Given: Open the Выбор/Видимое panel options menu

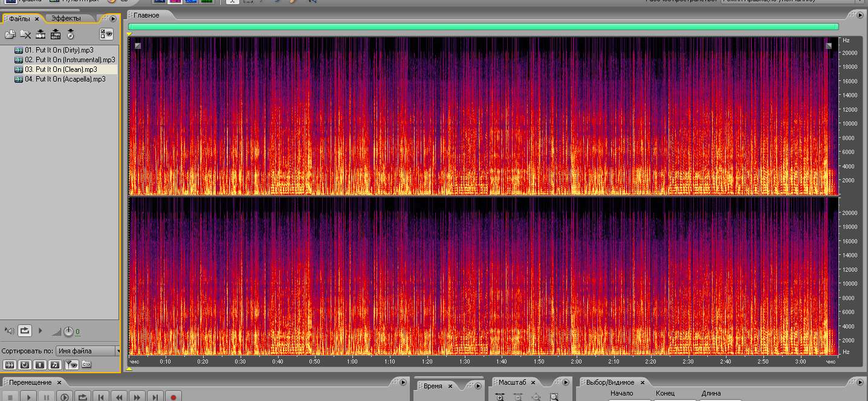Looking at the screenshot, I should point(861,382).
